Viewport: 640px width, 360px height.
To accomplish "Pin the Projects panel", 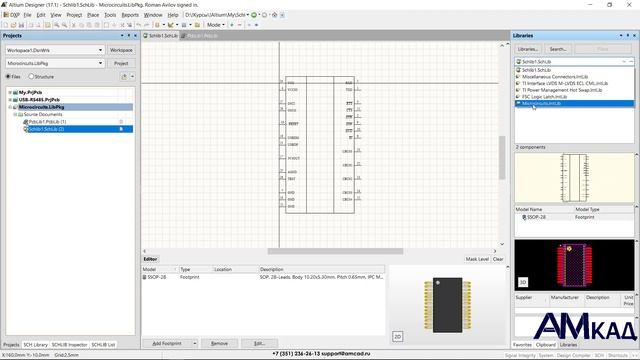I will coord(129,36).
